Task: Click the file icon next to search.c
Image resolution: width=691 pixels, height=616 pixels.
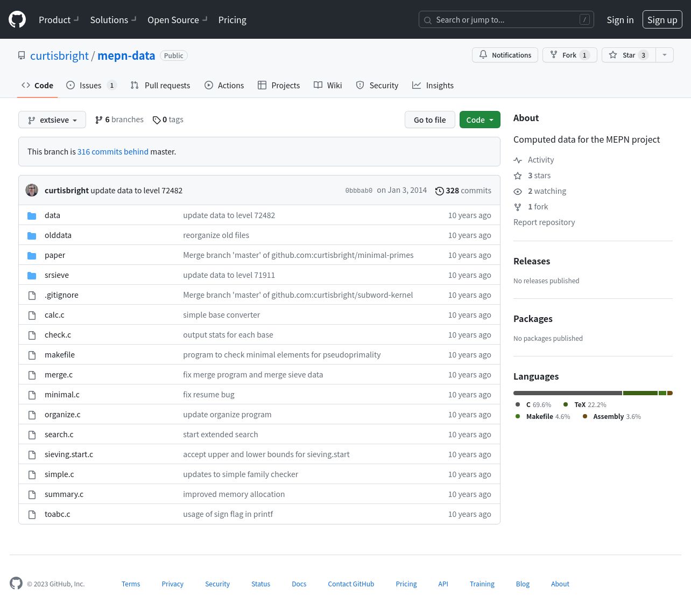Action: pyautogui.click(x=32, y=435)
